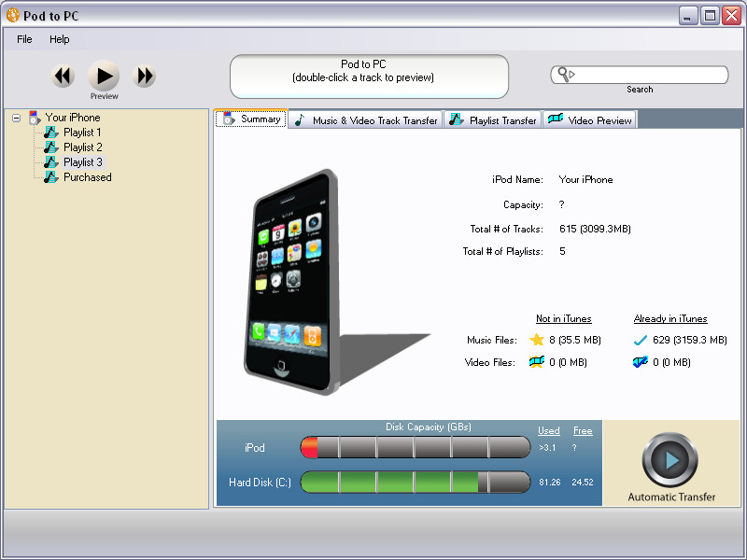
Task: Click the iPod device icon beside Your iPhone
Action: 35,118
